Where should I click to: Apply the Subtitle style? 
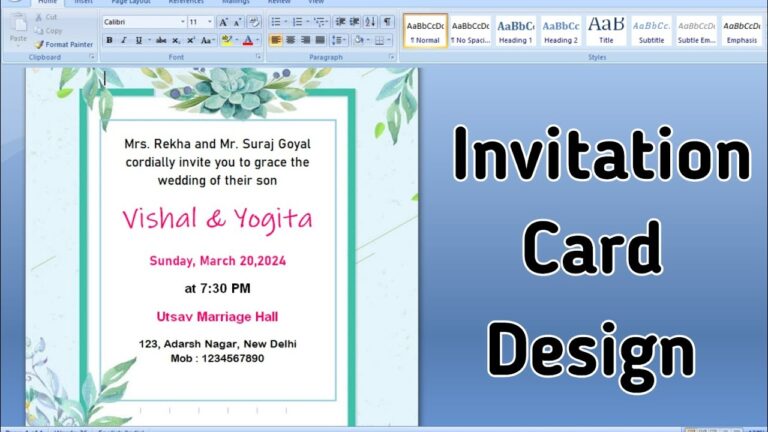(651, 30)
